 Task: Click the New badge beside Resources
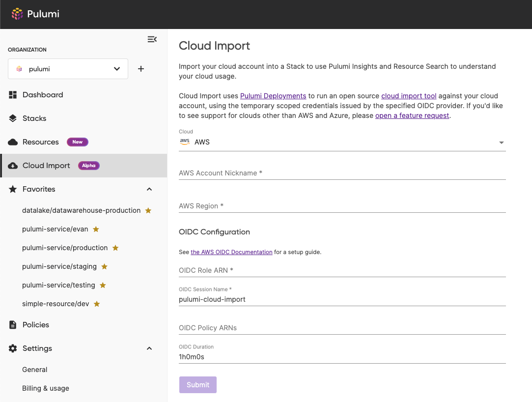point(77,142)
